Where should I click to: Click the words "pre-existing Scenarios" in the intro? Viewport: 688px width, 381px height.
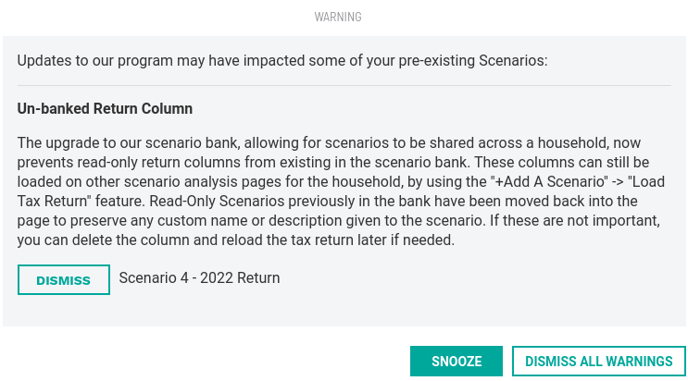473,61
